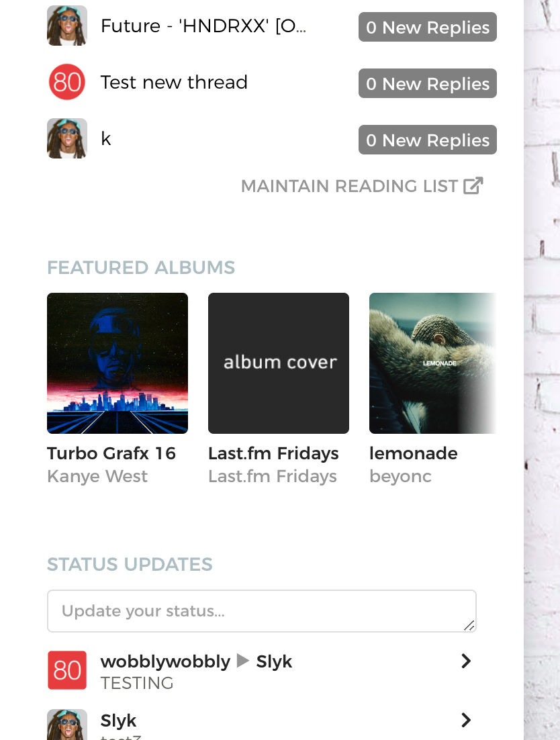The image size is (560, 740).
Task: Open the Maintain Reading List link
Action: [349, 186]
